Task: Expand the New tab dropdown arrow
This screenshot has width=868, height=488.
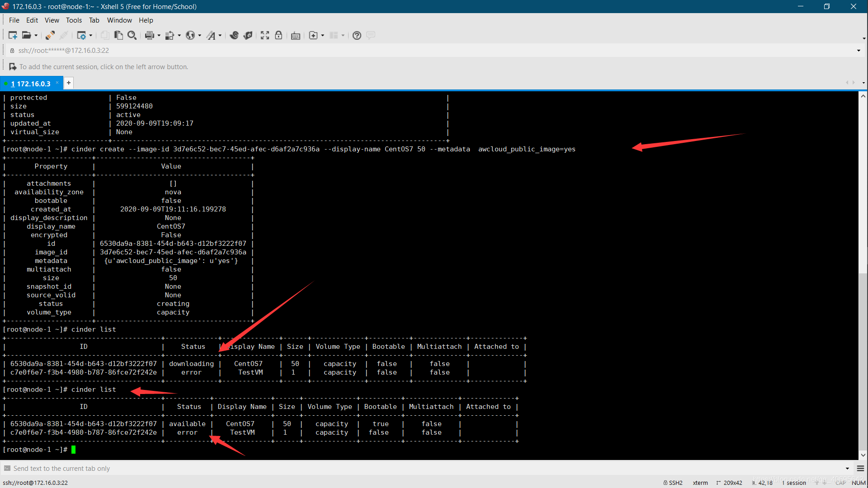Action: point(323,36)
